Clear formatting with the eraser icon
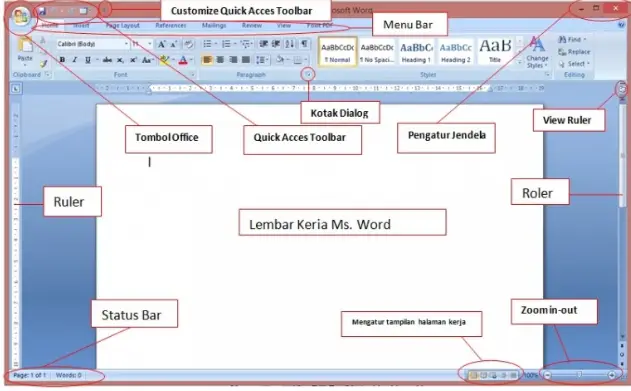631x391 pixels. (188, 44)
